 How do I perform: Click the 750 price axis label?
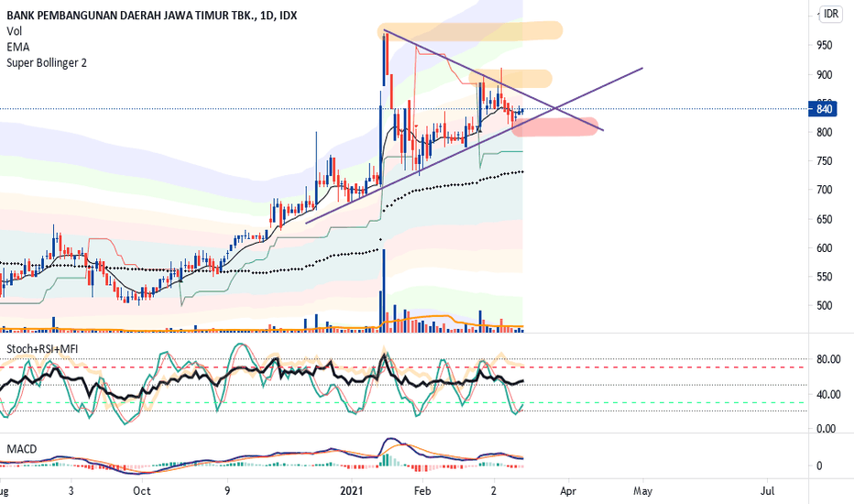click(825, 161)
